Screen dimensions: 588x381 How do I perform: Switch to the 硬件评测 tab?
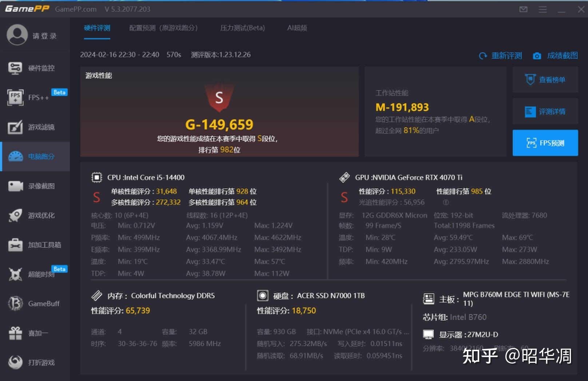click(x=97, y=28)
